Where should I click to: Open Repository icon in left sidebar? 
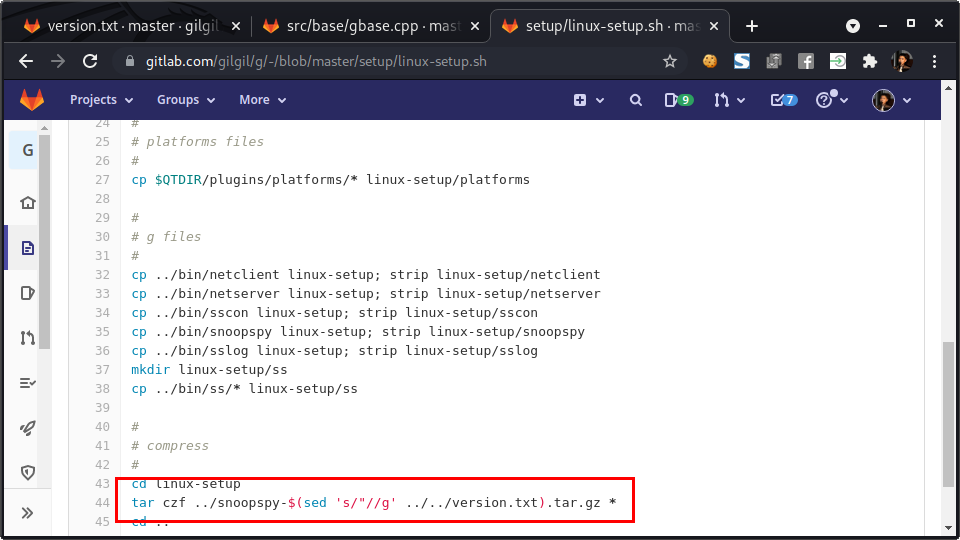pyautogui.click(x=28, y=248)
